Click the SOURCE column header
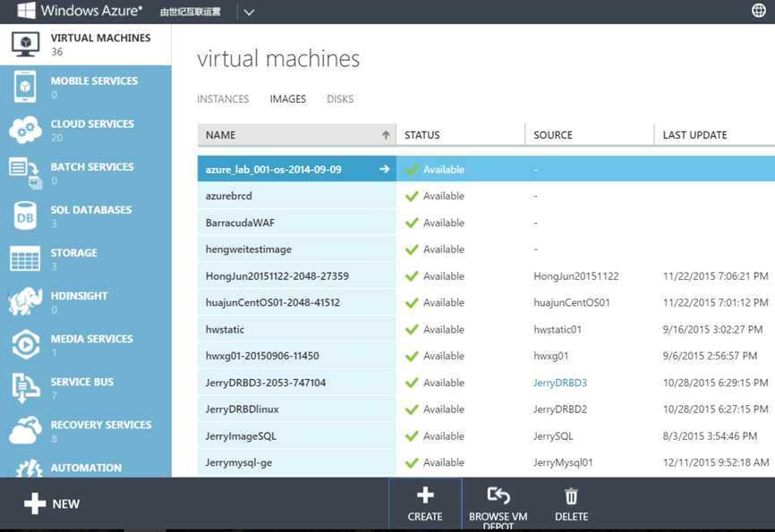 (552, 135)
